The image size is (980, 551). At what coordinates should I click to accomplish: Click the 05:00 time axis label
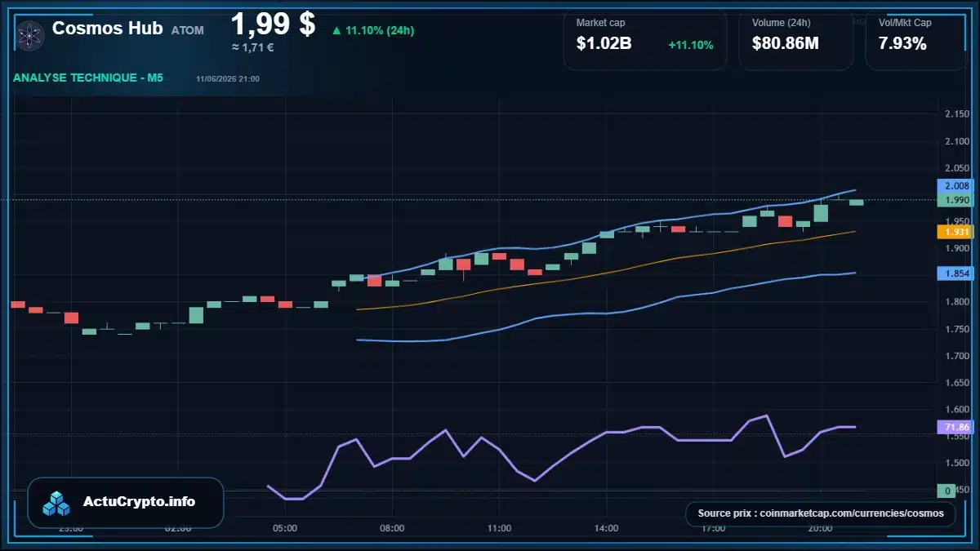click(x=285, y=528)
